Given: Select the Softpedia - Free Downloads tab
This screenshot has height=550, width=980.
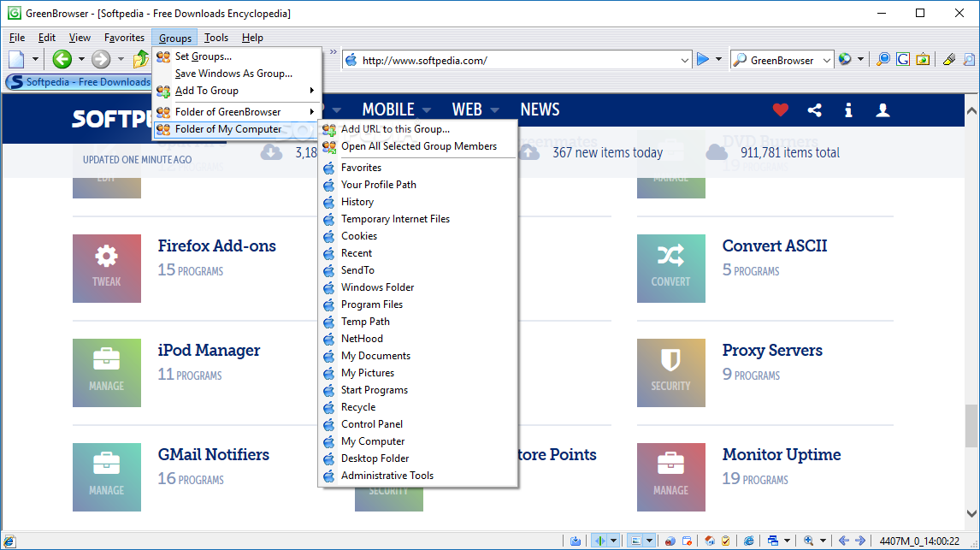Looking at the screenshot, I should point(78,82).
